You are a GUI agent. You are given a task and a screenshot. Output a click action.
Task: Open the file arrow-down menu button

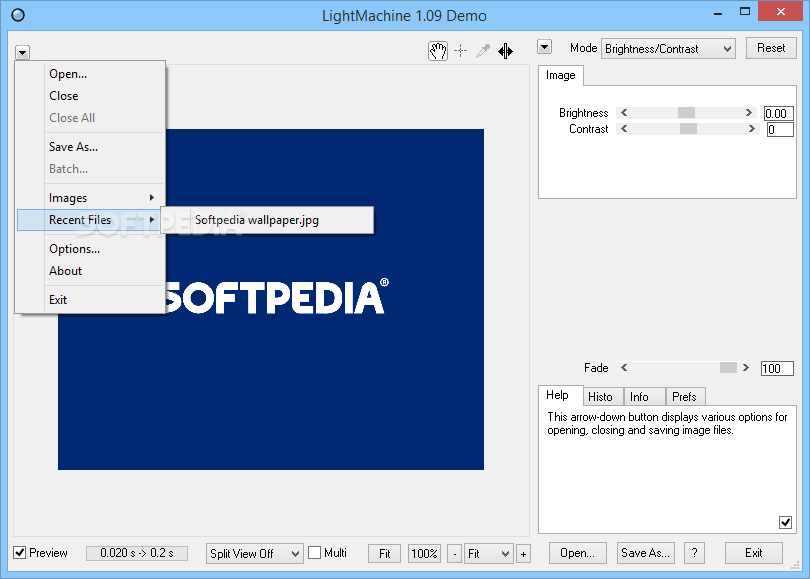22,53
